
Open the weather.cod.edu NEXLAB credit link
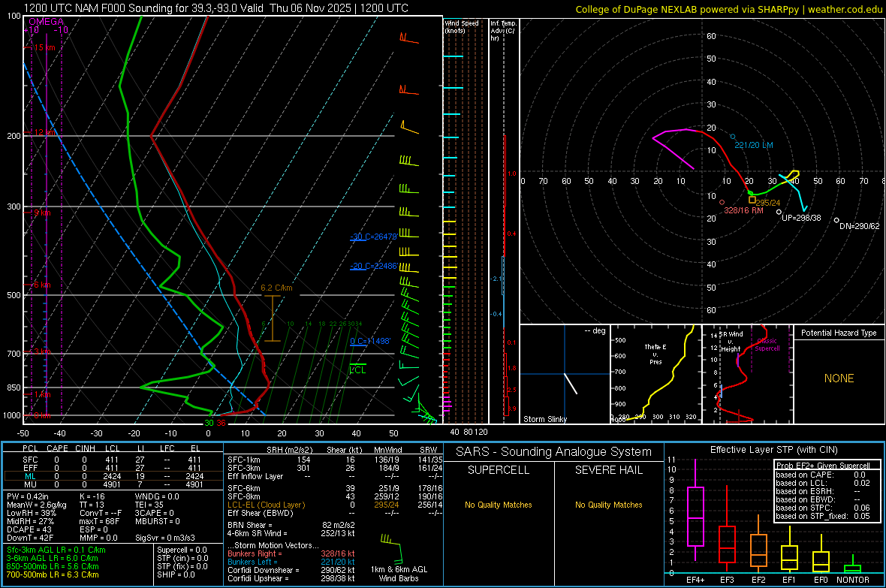pos(728,9)
